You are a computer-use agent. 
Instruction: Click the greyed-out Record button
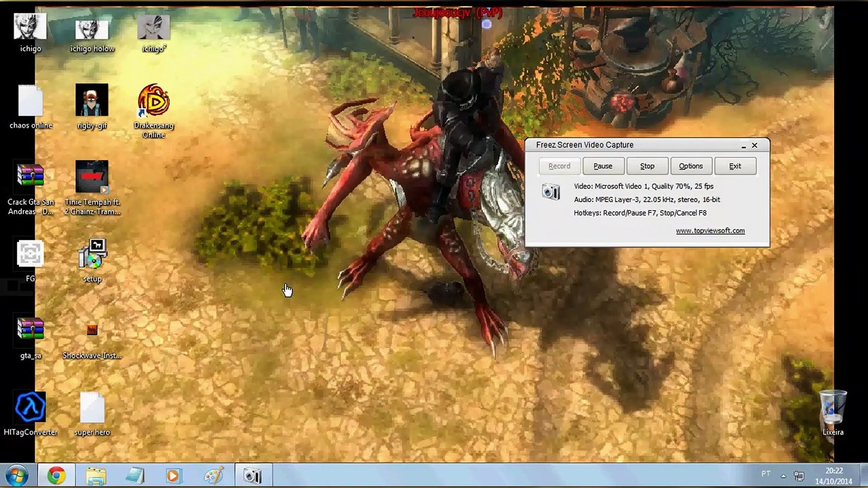(x=559, y=166)
